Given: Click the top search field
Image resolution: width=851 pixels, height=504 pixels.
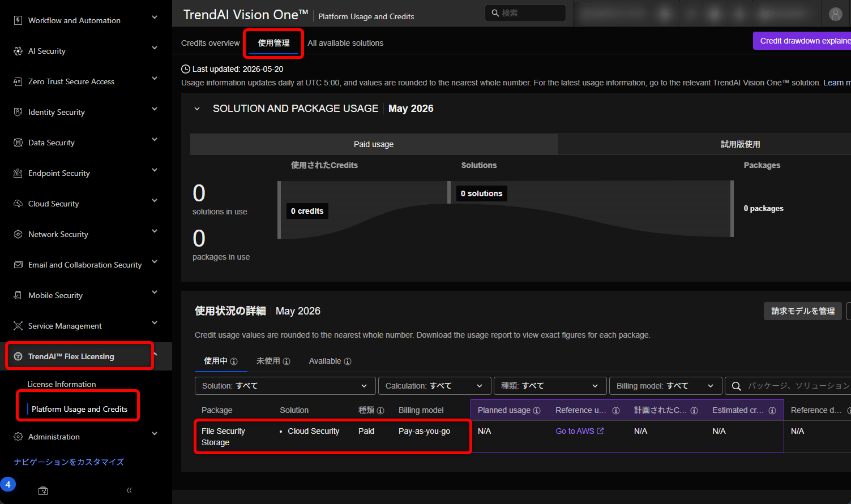Looking at the screenshot, I should coord(525,13).
